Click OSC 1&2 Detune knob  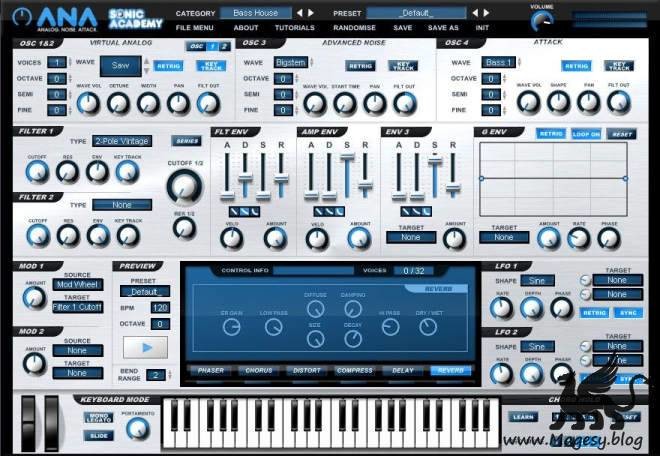tap(119, 104)
